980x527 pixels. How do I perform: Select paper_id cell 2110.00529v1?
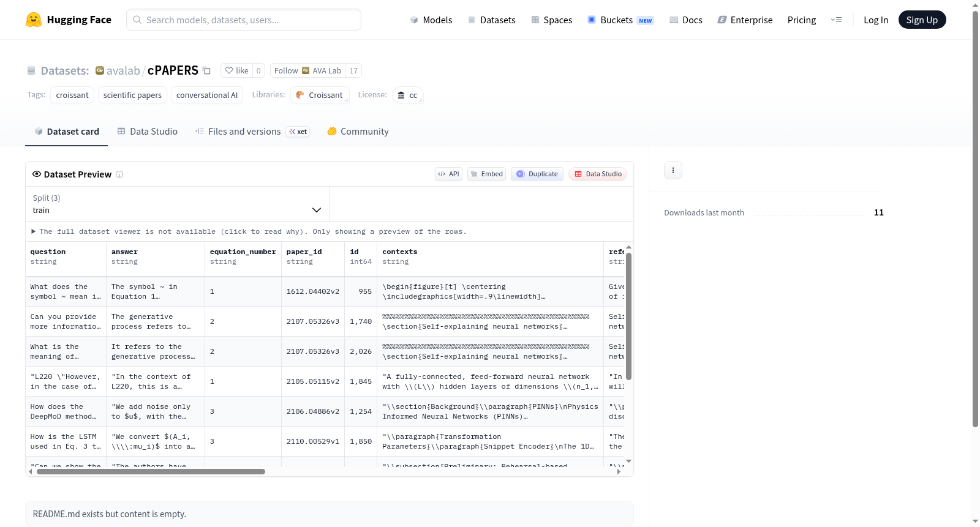point(313,441)
